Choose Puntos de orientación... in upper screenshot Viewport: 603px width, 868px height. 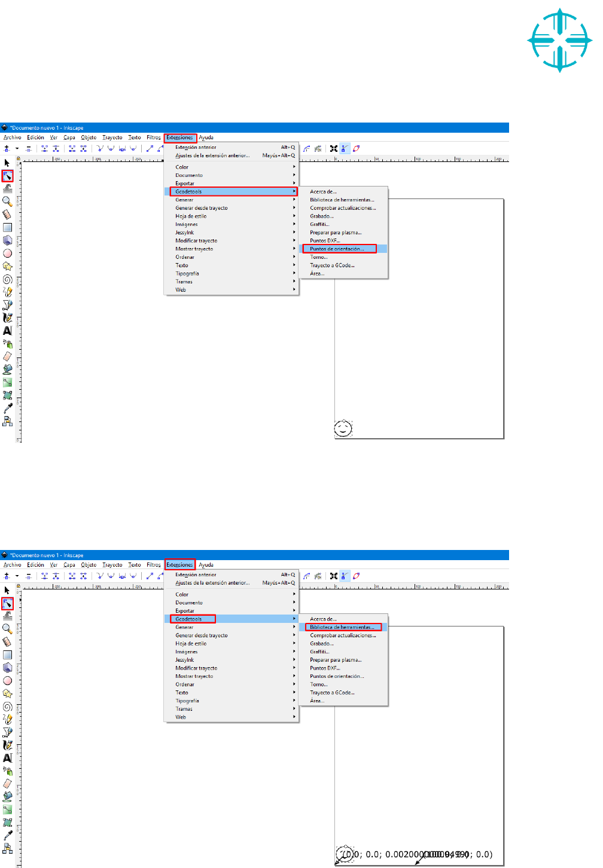[343, 249]
